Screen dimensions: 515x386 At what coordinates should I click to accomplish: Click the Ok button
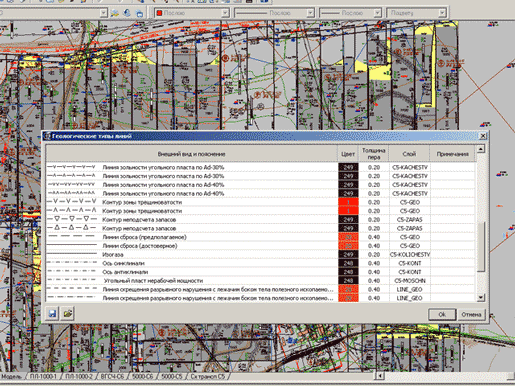442,314
